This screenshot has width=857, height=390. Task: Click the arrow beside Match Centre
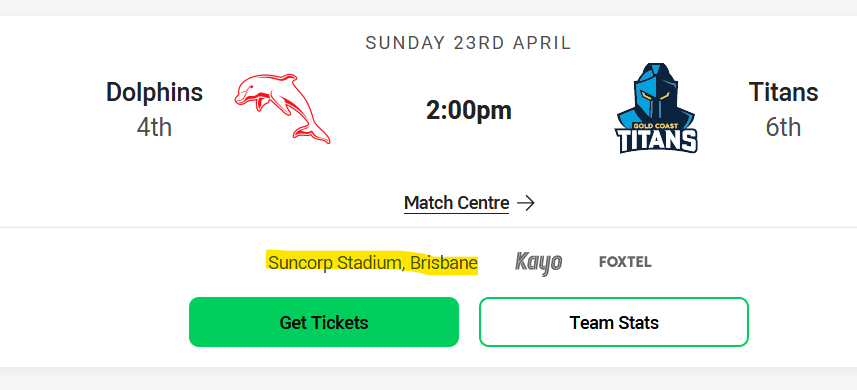click(526, 204)
